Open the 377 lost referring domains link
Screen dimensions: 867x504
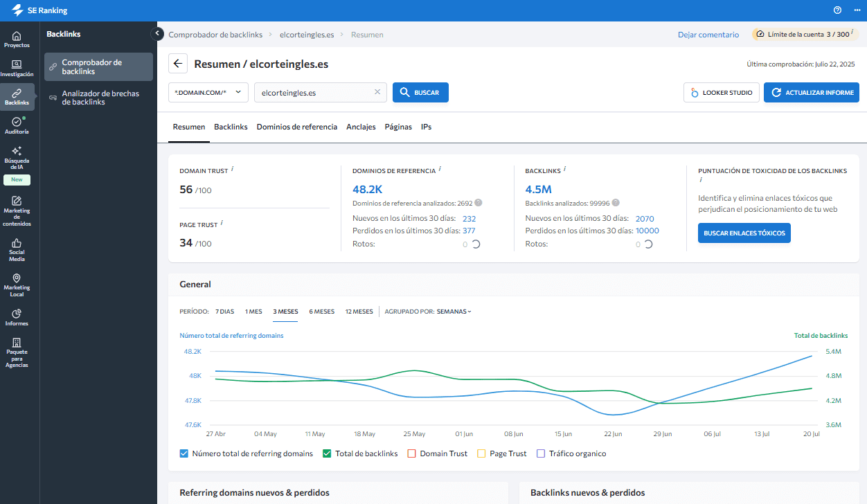pyautogui.click(x=469, y=231)
